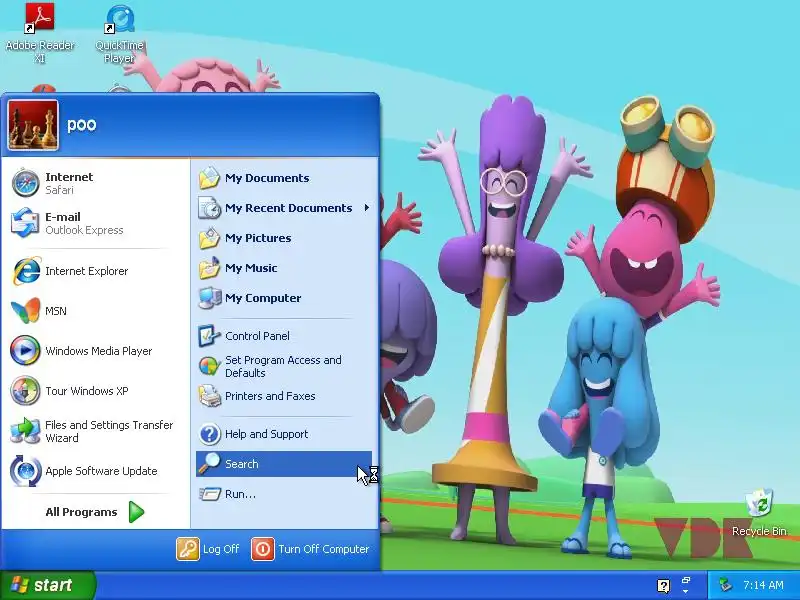Click Files and Settings Transfer Wizard icon
Viewport: 800px width, 600px height.
(x=26, y=431)
